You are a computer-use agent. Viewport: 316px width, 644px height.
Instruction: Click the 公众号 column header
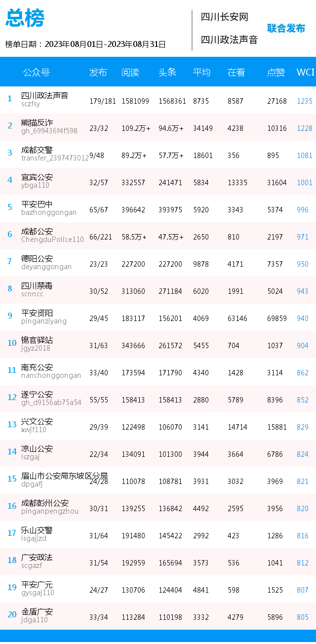(x=37, y=72)
